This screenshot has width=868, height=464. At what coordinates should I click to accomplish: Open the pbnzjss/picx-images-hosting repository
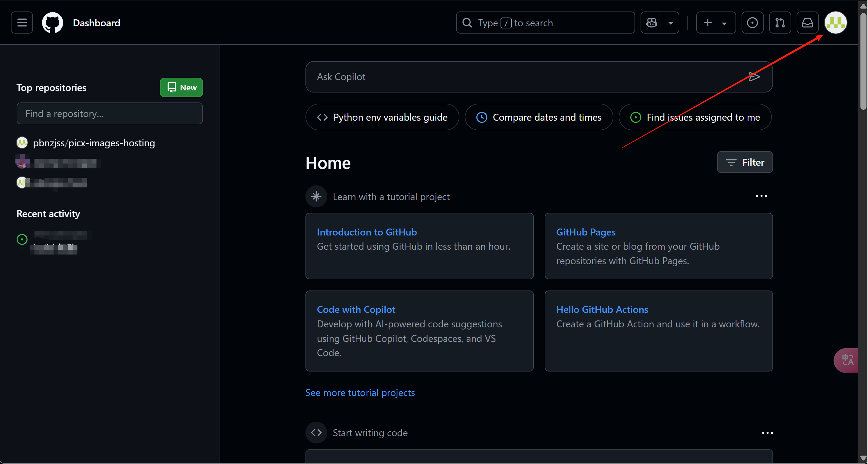tap(94, 143)
